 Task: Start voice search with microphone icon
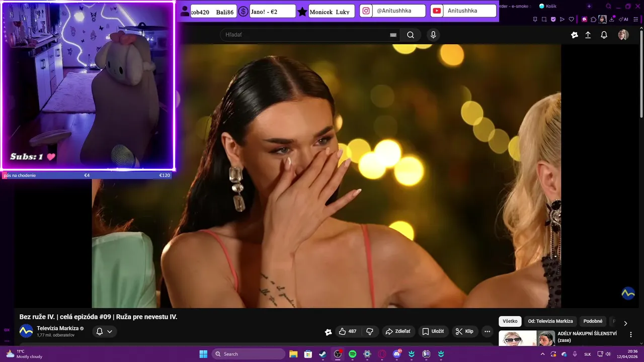pos(433,35)
